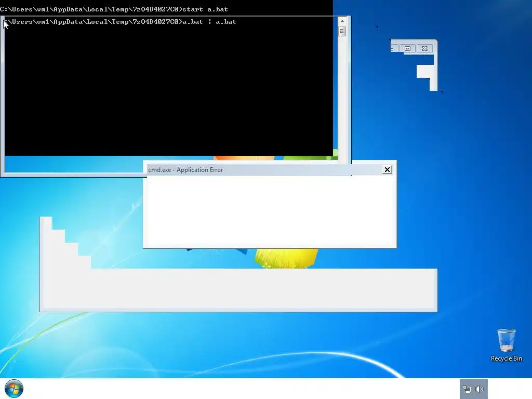Image resolution: width=532 pixels, height=399 pixels.
Task: Open the Windows Start menu orb
Action: pyautogui.click(x=14, y=389)
